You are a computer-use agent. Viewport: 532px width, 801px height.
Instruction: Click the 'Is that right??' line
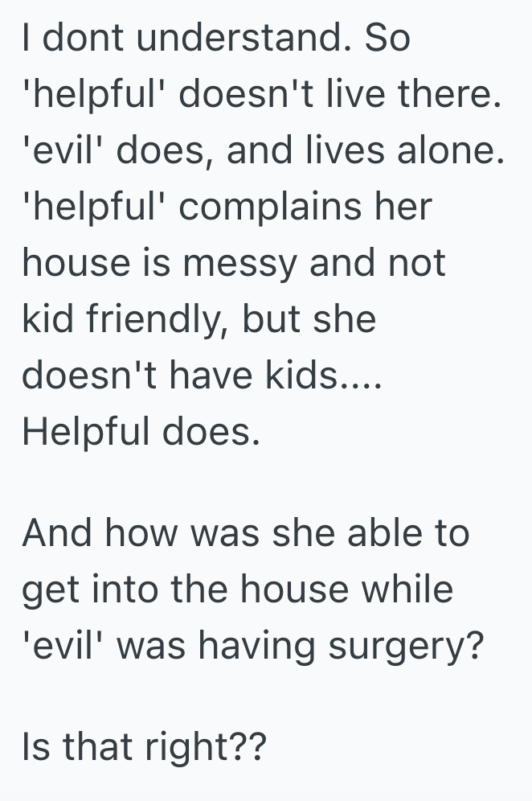click(144, 746)
